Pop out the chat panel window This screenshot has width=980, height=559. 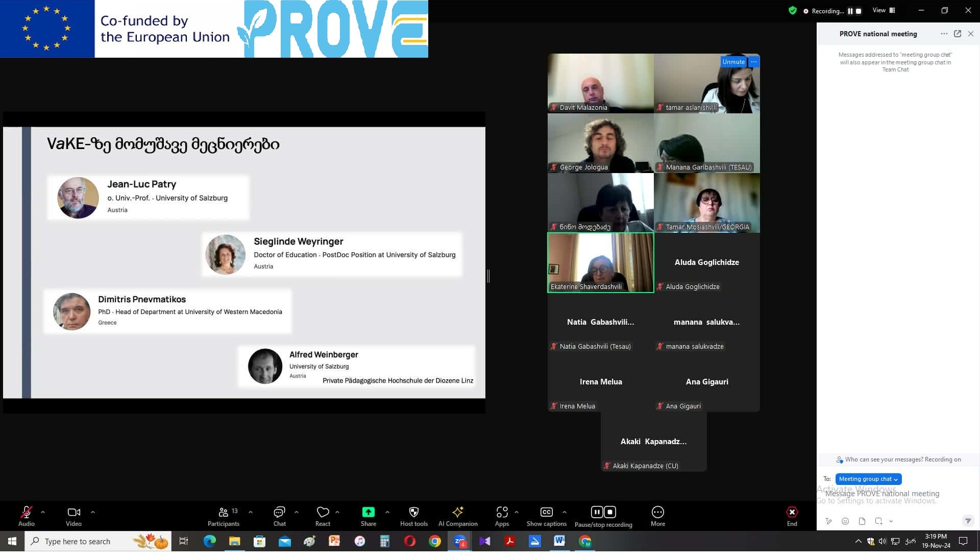tap(958, 34)
